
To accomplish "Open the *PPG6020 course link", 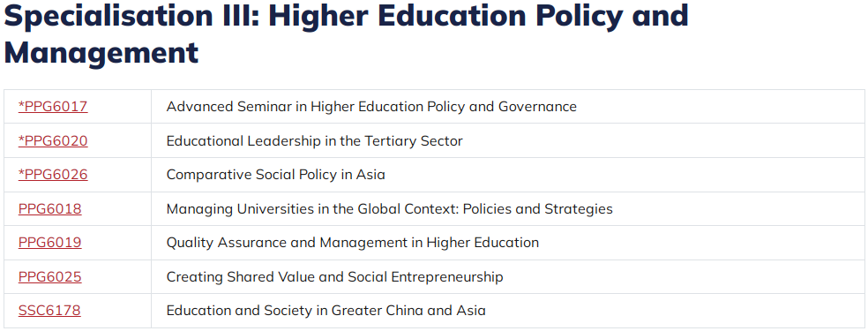I will click(53, 140).
